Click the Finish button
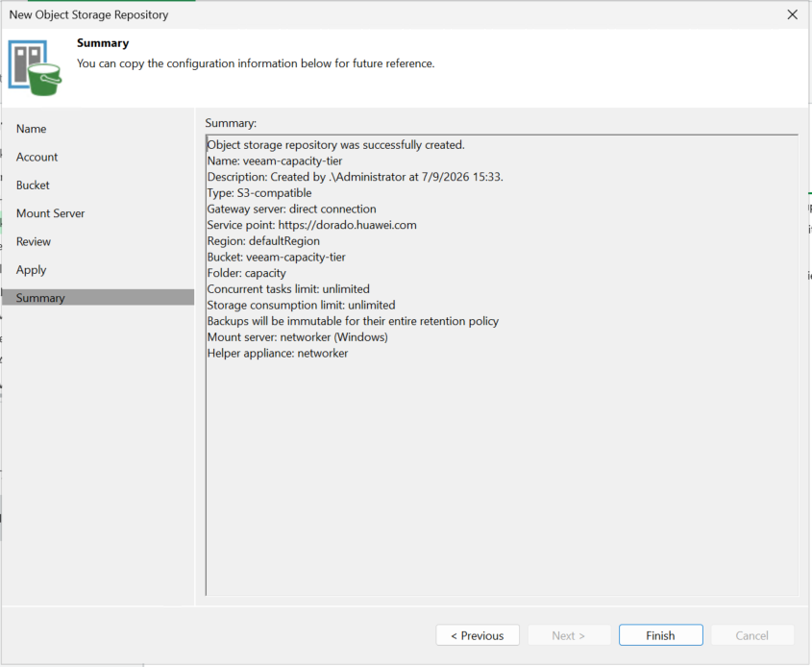 click(x=661, y=635)
